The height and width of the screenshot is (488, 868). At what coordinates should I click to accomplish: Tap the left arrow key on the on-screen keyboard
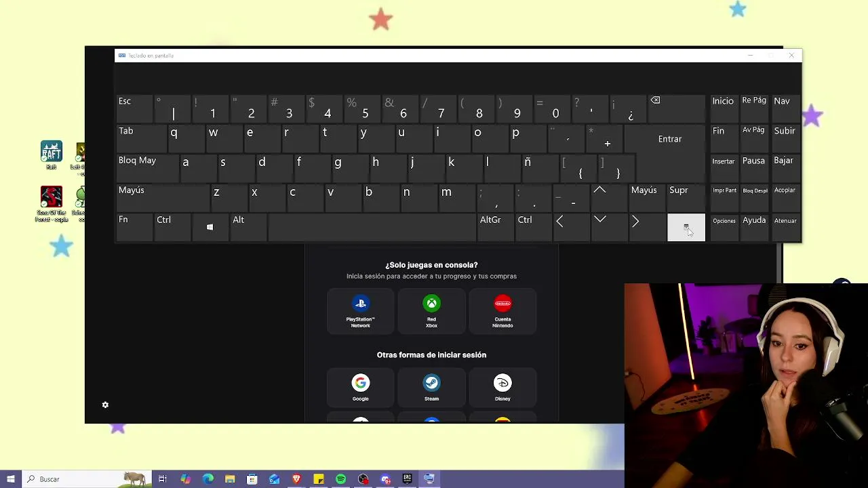click(x=572, y=227)
